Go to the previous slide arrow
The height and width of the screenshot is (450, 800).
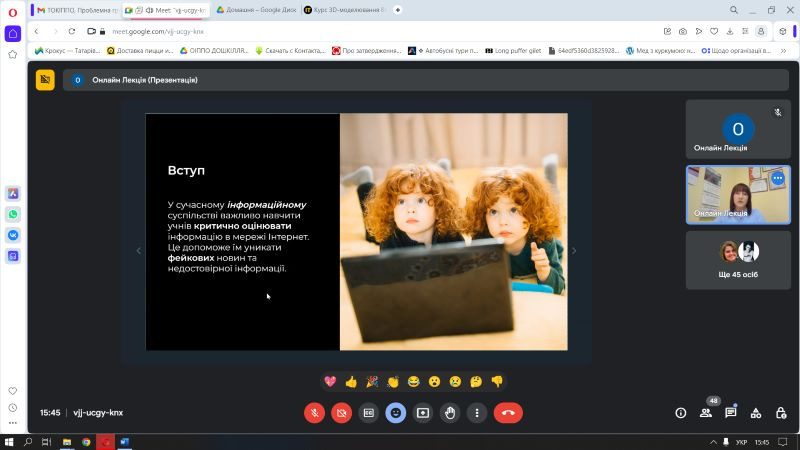tap(139, 251)
